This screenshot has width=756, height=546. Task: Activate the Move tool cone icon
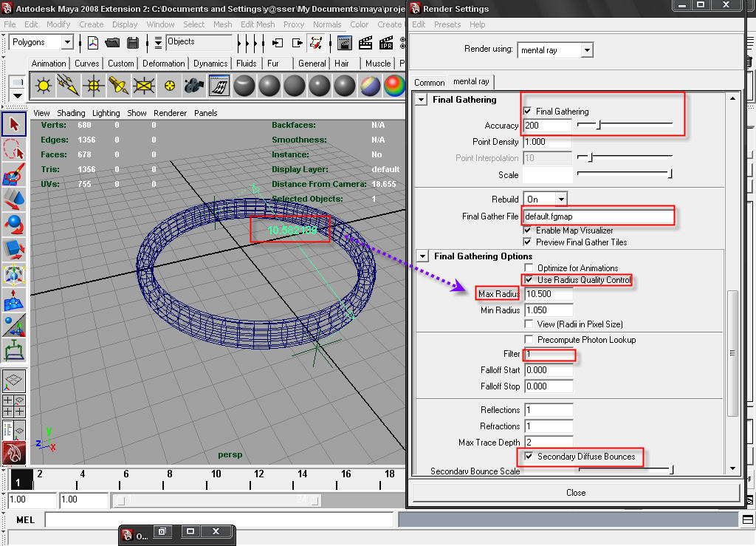(14, 199)
